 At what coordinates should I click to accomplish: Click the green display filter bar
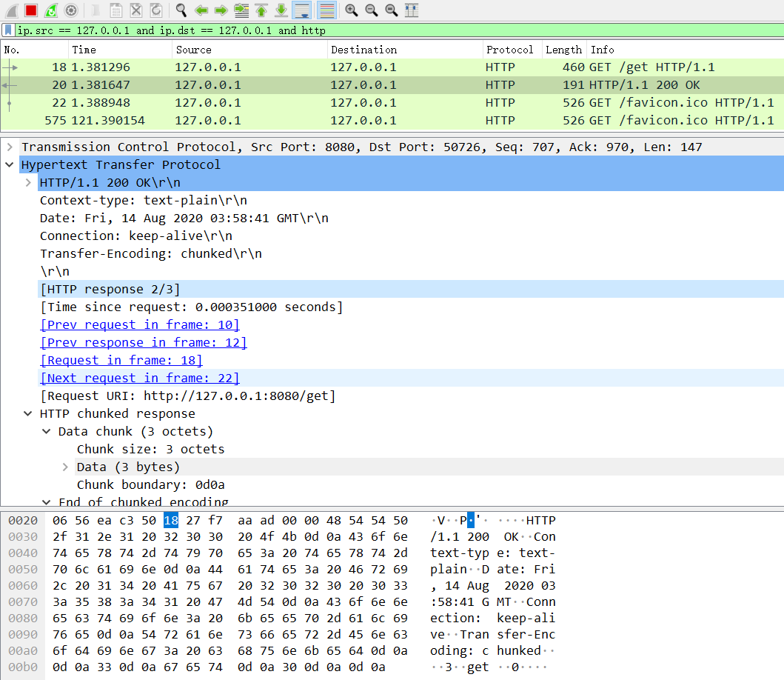(296, 31)
